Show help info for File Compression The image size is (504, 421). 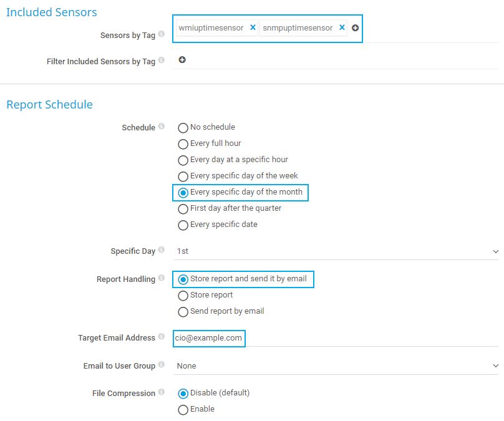pyautogui.click(x=162, y=392)
